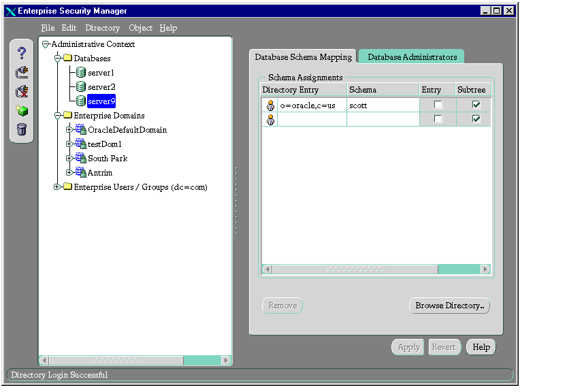Switch to Database Administrators tab
This screenshot has width=584, height=392.
412,57
